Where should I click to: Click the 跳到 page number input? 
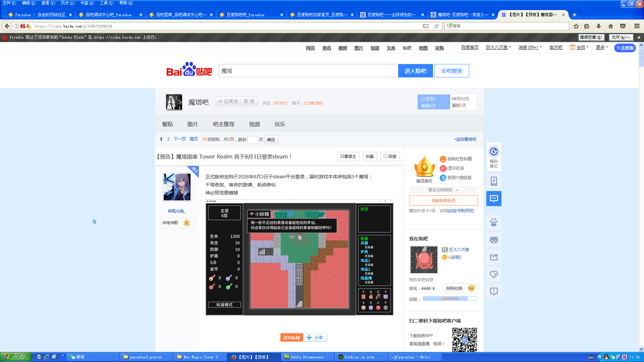(253, 139)
